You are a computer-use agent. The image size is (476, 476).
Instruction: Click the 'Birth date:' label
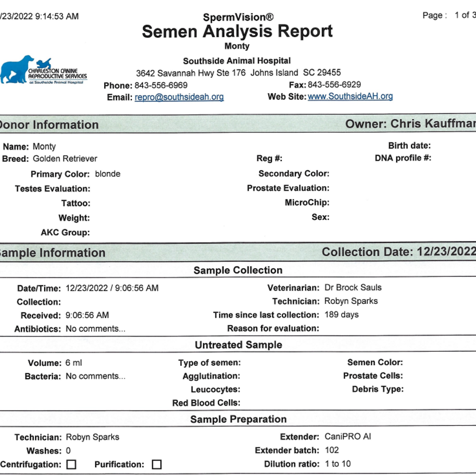click(x=410, y=146)
